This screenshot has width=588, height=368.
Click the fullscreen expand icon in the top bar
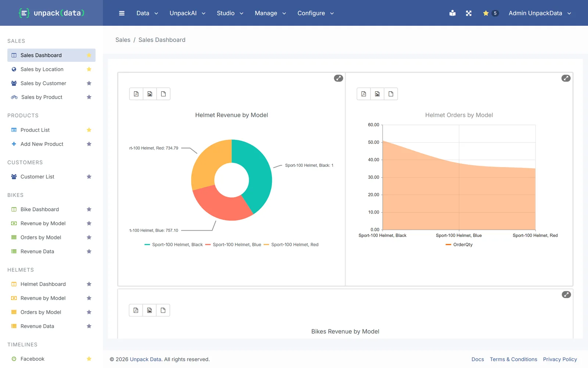(x=469, y=13)
